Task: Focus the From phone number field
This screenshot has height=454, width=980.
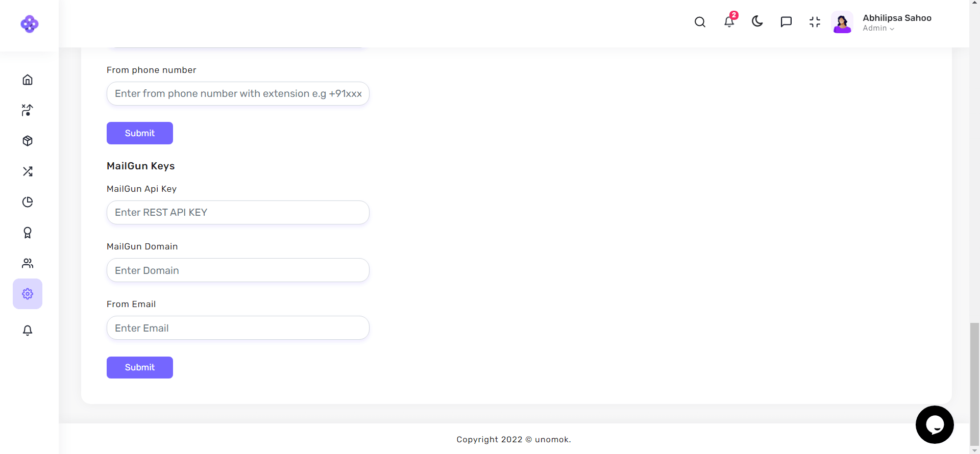Action: [x=238, y=94]
